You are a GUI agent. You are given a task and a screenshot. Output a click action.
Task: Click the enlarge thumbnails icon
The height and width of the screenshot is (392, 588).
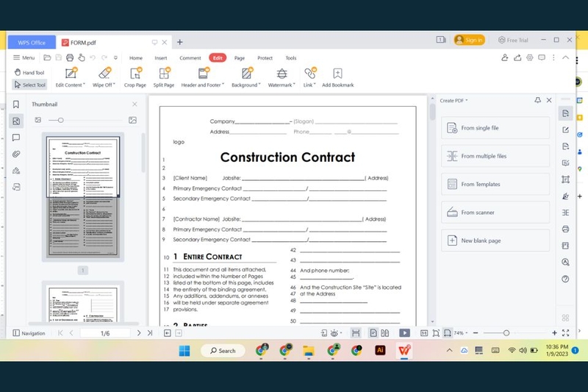[132, 120]
